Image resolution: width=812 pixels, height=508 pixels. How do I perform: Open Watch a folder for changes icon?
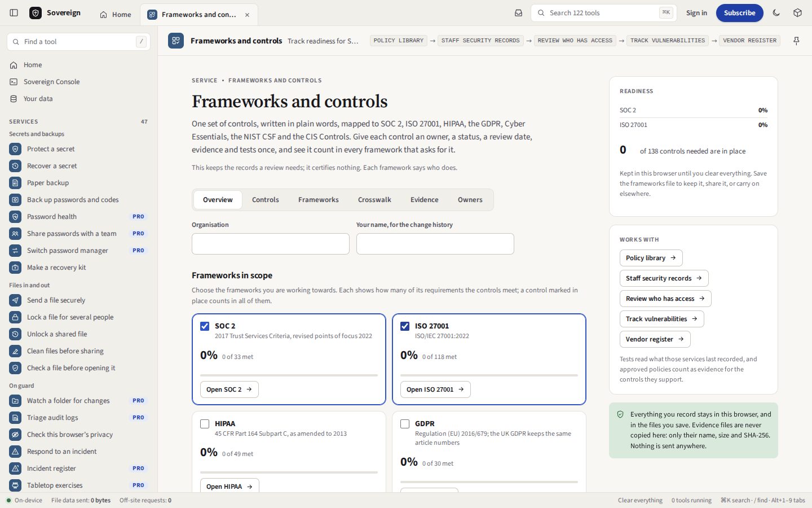(x=15, y=401)
